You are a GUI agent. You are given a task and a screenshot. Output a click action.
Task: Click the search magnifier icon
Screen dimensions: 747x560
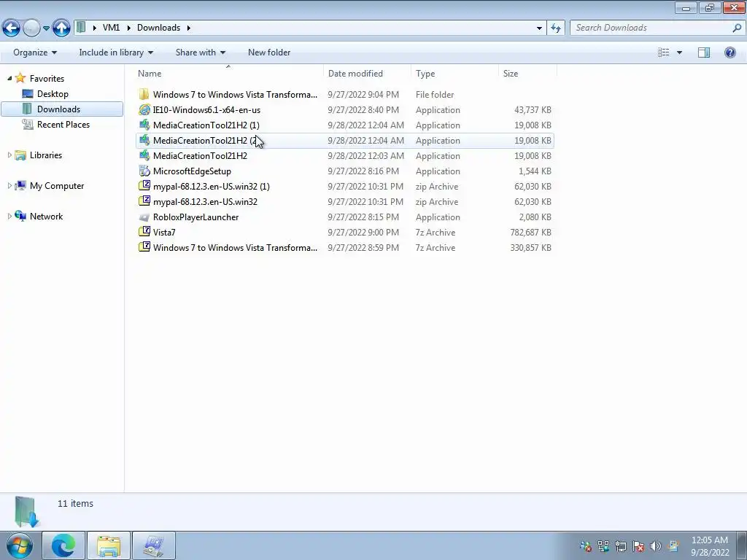pos(737,28)
